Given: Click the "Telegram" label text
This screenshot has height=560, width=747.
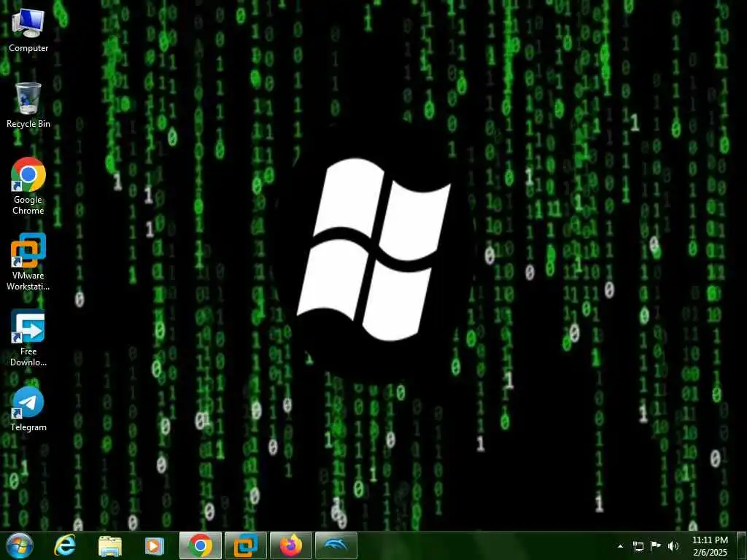Looking at the screenshot, I should point(28,427).
